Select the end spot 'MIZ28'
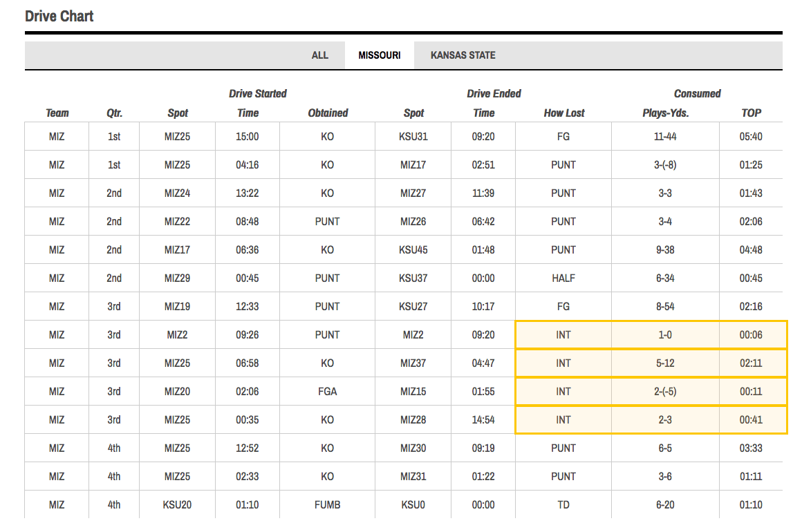 pyautogui.click(x=413, y=419)
